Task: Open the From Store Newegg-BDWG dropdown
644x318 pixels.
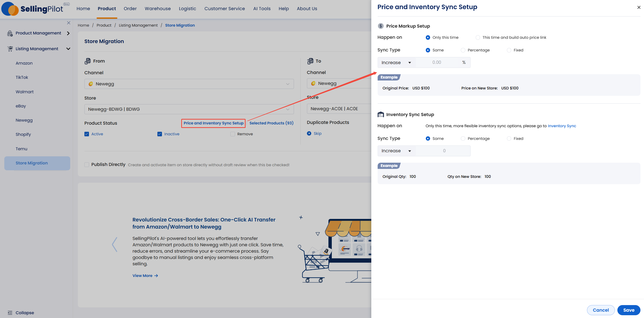Action: click(x=189, y=109)
